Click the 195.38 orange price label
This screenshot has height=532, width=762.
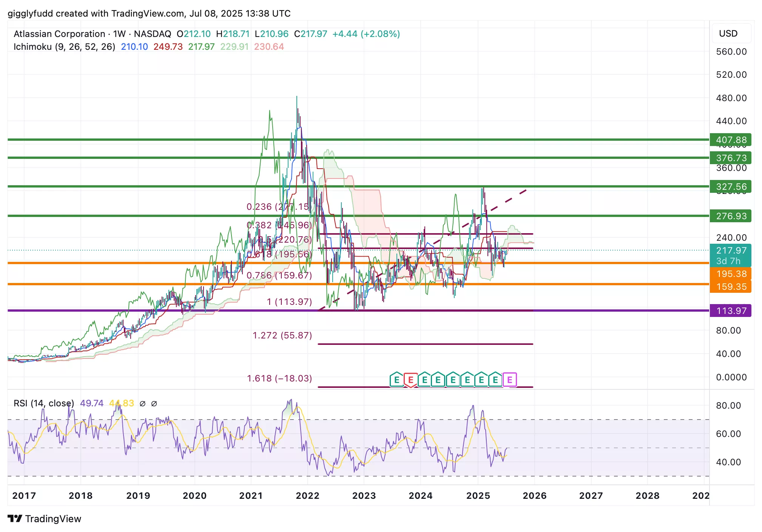tap(731, 274)
